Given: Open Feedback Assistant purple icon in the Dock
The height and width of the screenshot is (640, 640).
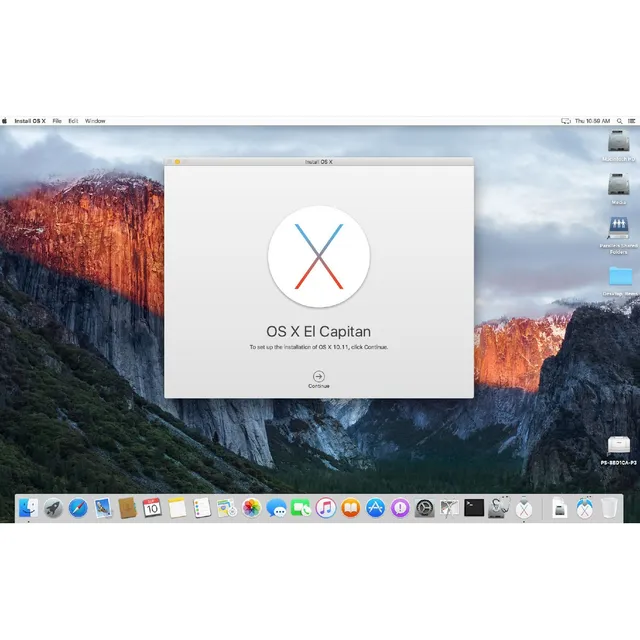Looking at the screenshot, I should [x=400, y=508].
